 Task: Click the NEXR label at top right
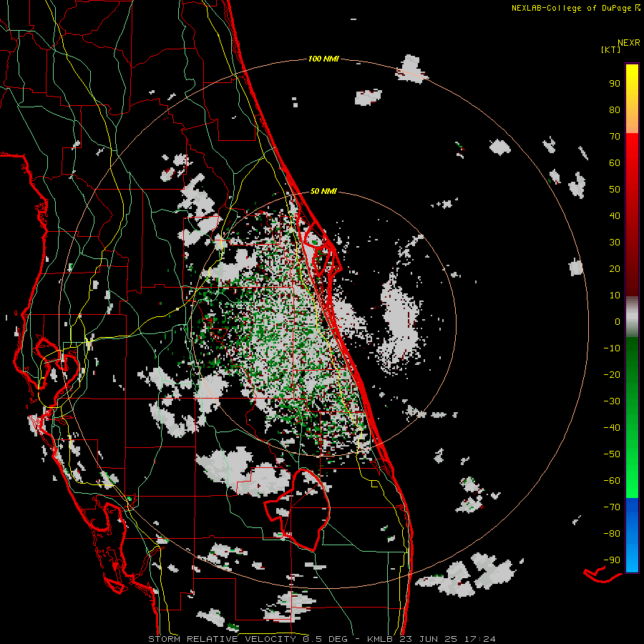629,43
